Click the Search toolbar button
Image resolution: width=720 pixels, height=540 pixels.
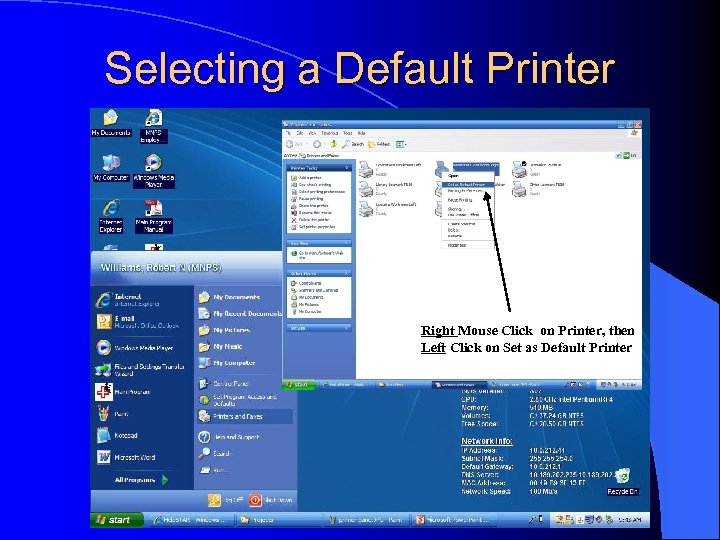click(353, 144)
